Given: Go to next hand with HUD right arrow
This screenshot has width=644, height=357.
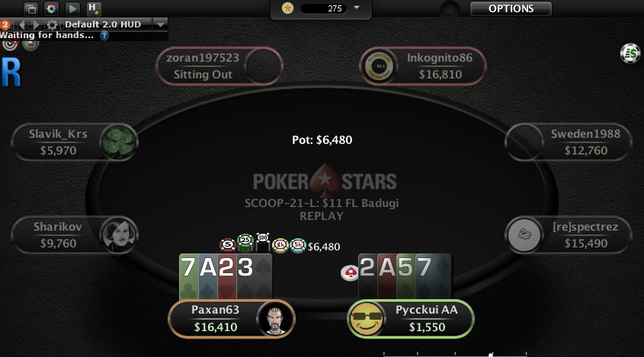Looking at the screenshot, I should (x=36, y=24).
